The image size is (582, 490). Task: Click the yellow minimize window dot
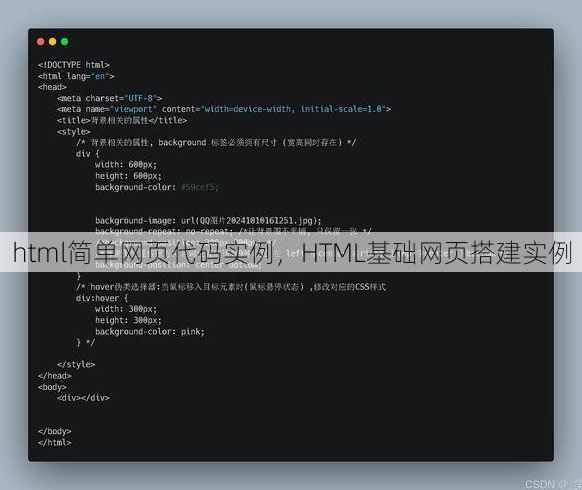[x=53, y=42]
